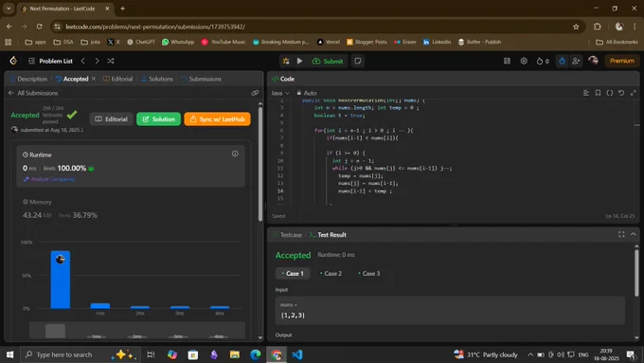
Task: Open ChatGPT bookmark
Action: 141,42
